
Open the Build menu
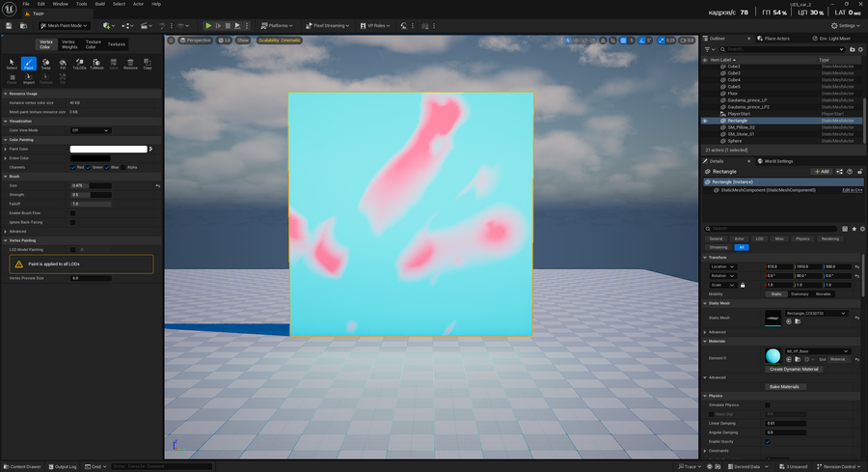point(99,4)
